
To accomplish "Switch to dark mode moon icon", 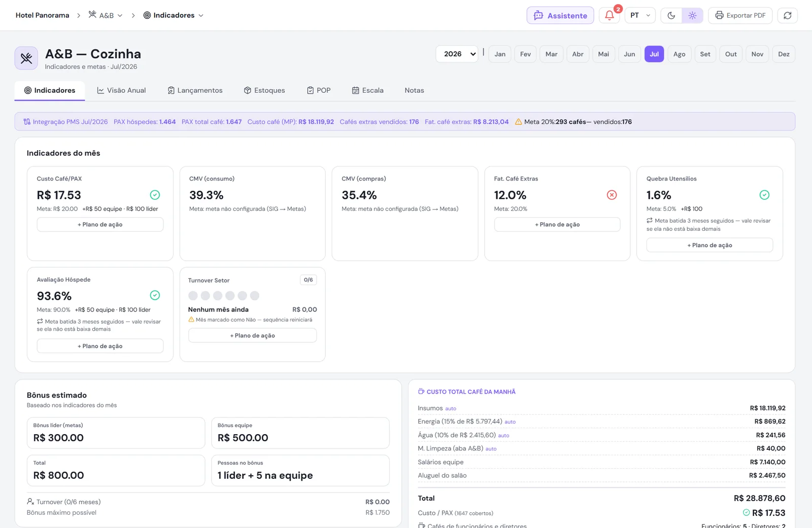I will click(671, 15).
